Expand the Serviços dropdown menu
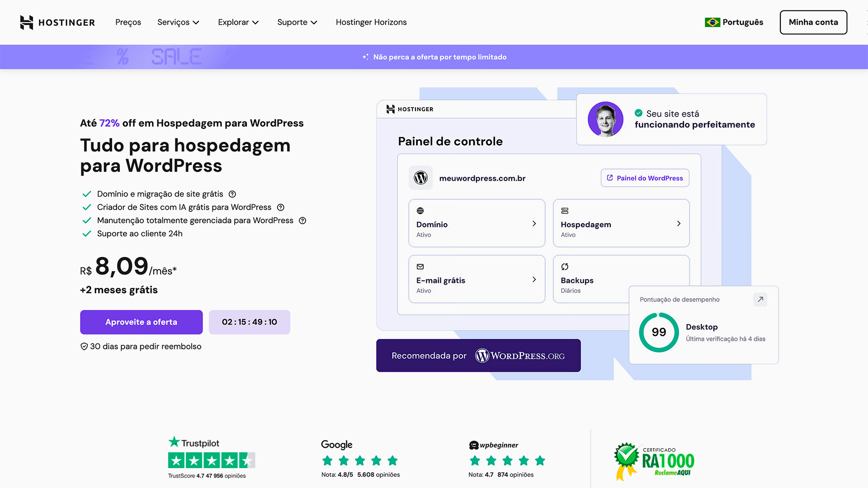Screen dimensions: 868x488 coord(178,22)
